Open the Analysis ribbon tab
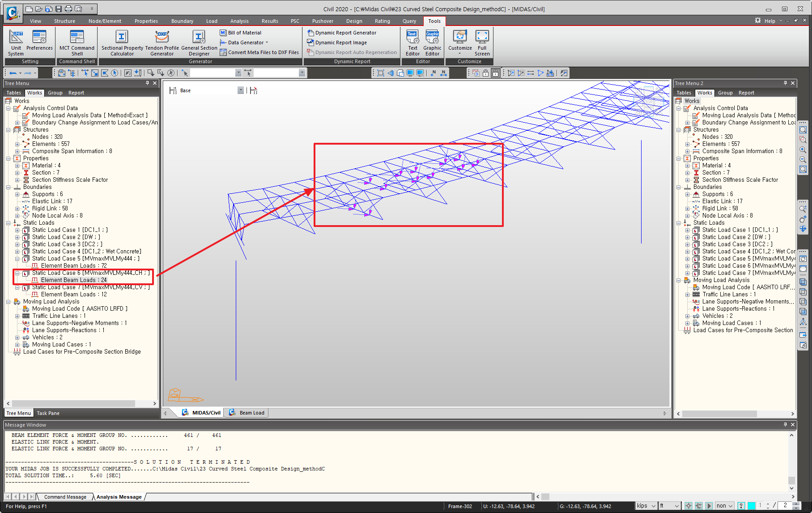 (x=239, y=21)
